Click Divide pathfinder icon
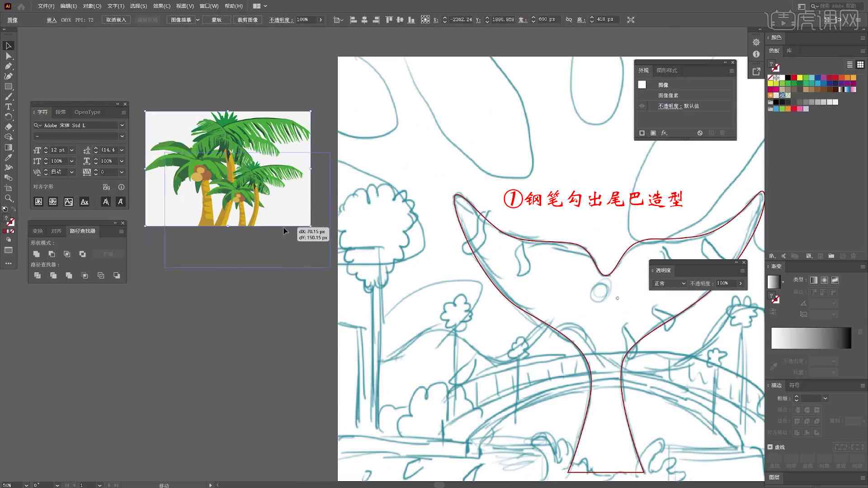Screen dimensions: 868x488 click(x=38, y=275)
